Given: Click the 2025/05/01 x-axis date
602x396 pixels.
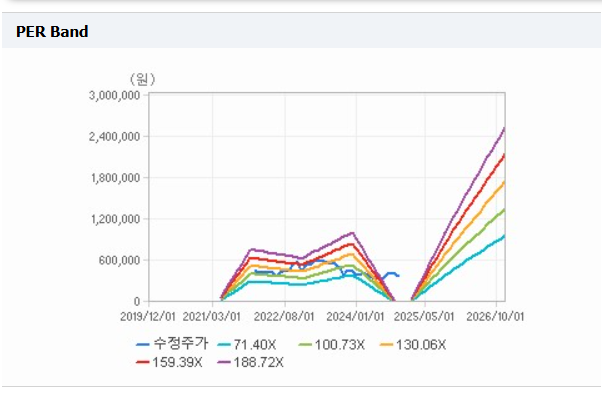Looking at the screenshot, I should point(424,316).
